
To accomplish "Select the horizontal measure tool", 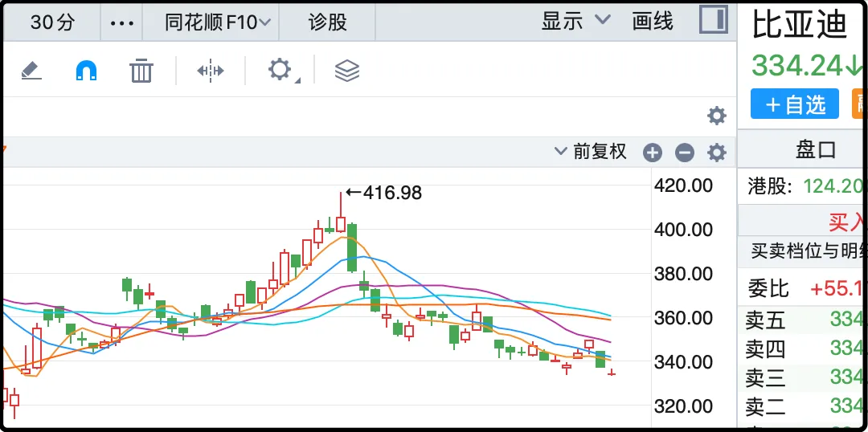I will (211, 71).
